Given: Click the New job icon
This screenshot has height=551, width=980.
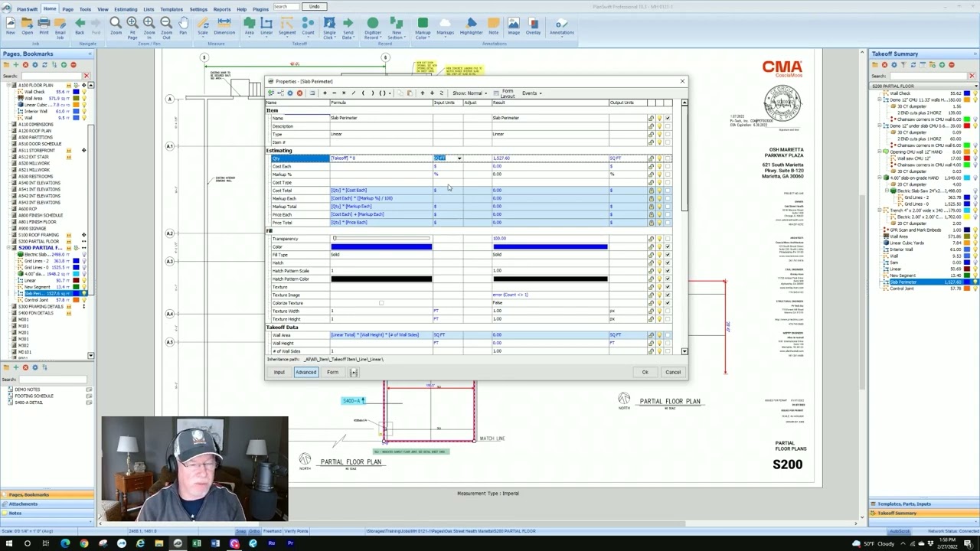Looking at the screenshot, I should click(11, 26).
